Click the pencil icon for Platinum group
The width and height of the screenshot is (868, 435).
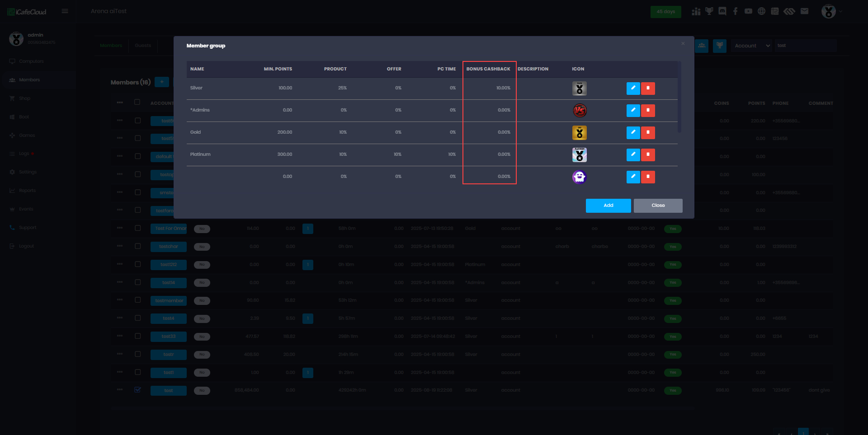[x=633, y=154]
